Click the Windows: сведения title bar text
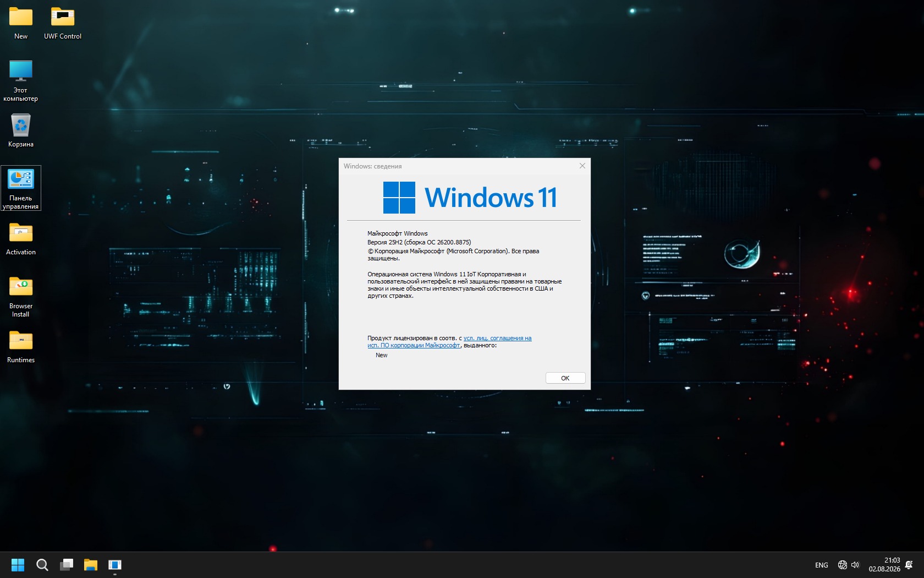The height and width of the screenshot is (578, 924). [373, 166]
